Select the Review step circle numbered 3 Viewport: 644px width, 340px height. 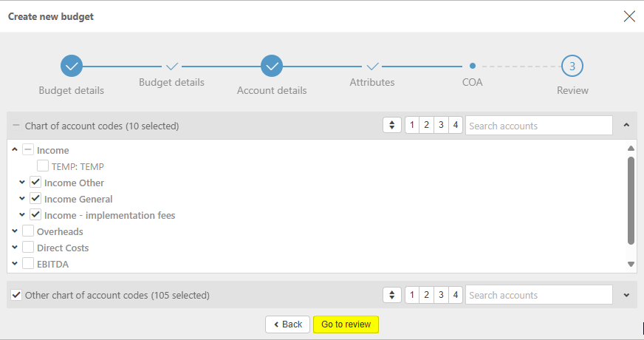coord(572,66)
